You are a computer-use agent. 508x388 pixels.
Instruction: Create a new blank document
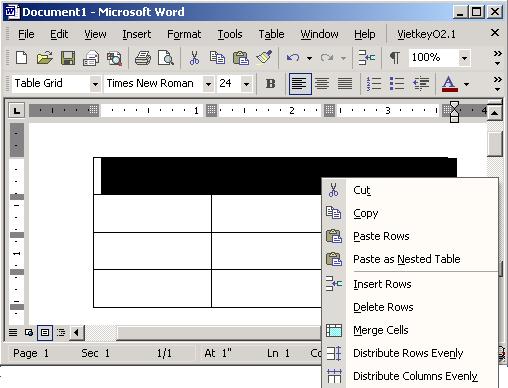pos(22,58)
